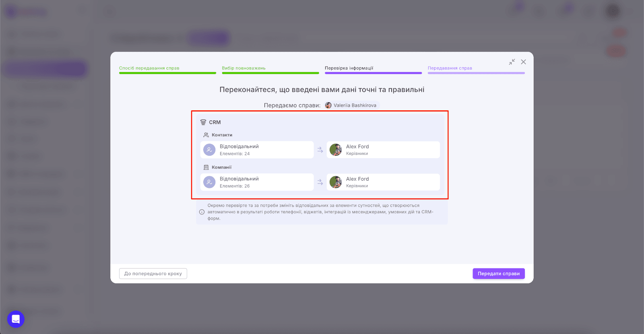Click the 'Компанії' subsection label
The height and width of the screenshot is (334, 644).
222,167
